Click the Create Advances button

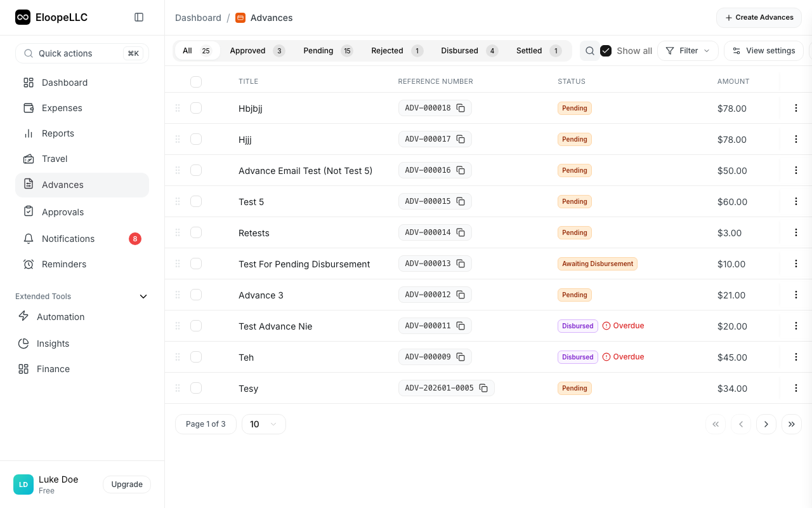[759, 18]
